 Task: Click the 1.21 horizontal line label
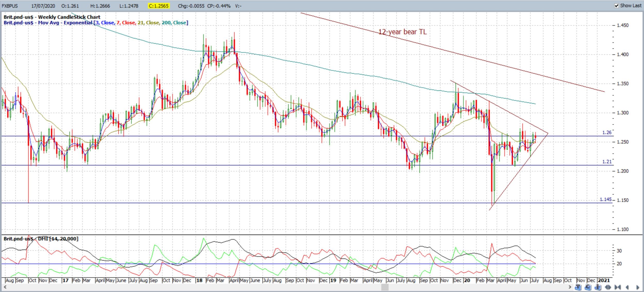point(607,162)
